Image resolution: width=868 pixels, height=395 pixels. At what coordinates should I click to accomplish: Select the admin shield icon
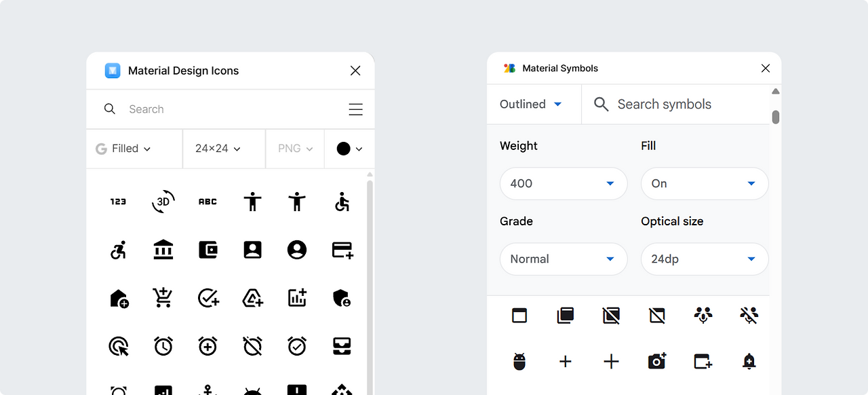342,298
